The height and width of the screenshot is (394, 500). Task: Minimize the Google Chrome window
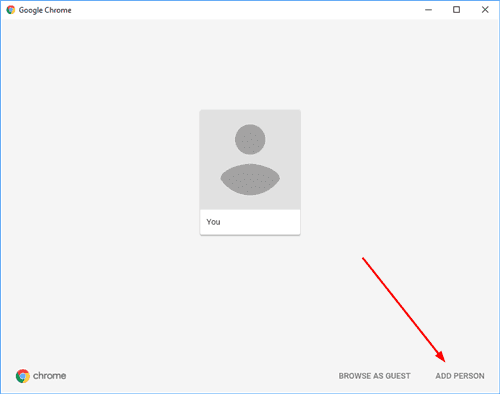point(428,10)
